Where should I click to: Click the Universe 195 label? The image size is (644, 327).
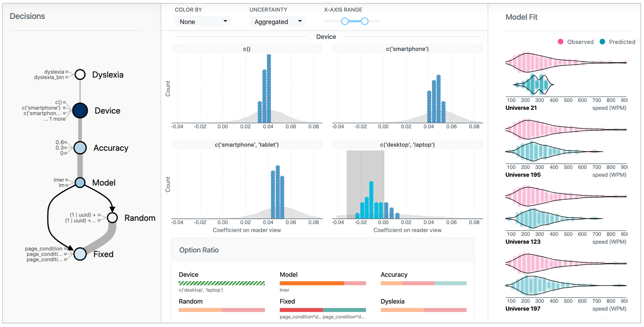523,175
